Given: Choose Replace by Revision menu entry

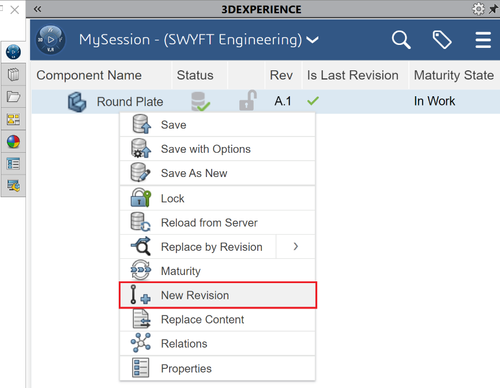Looking at the screenshot, I should pyautogui.click(x=198, y=247).
